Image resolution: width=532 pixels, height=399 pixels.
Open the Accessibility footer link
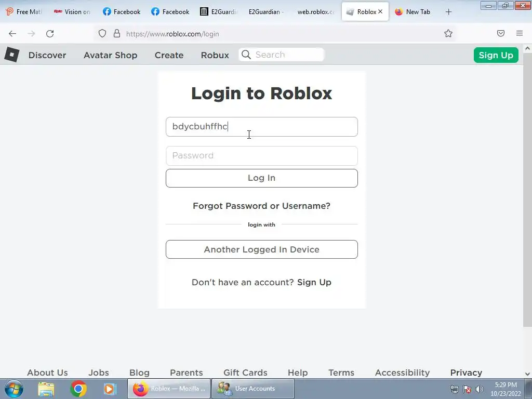403,373
